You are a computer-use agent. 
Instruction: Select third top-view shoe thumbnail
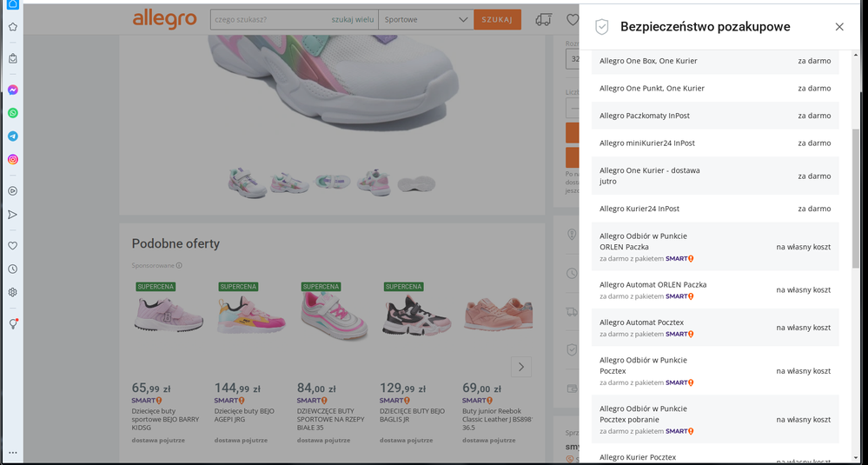tap(333, 182)
